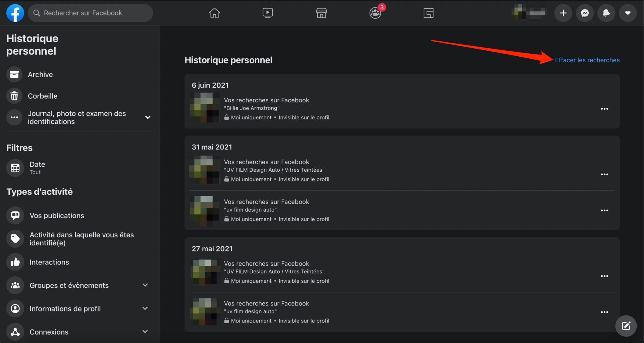Image resolution: width=644 pixels, height=343 pixels.
Task: Click the Groupes et évènements people icon
Action: tap(15, 285)
